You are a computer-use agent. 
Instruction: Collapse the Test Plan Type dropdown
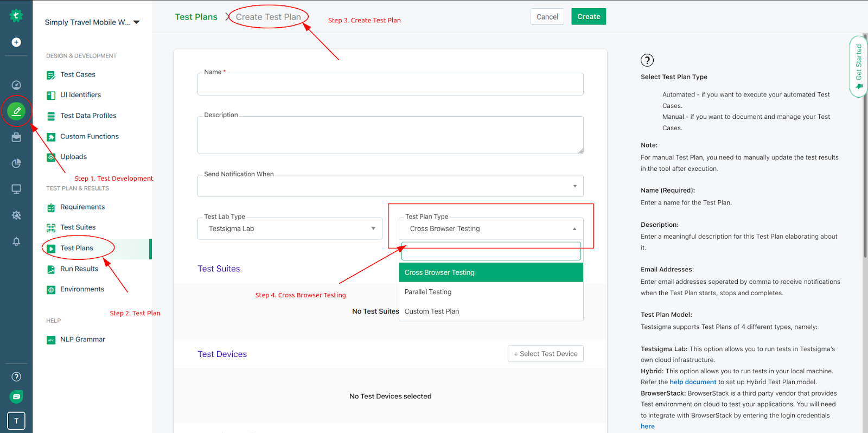point(491,228)
